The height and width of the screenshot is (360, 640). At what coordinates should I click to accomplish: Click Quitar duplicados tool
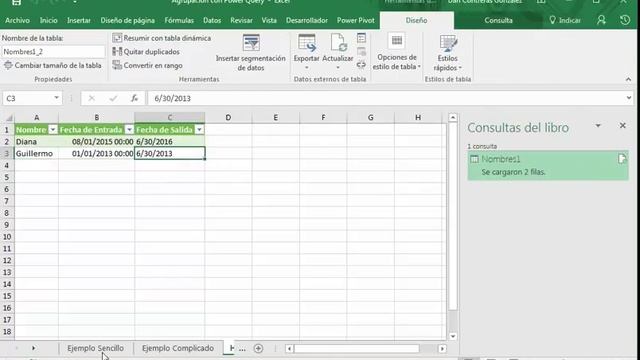click(146, 52)
